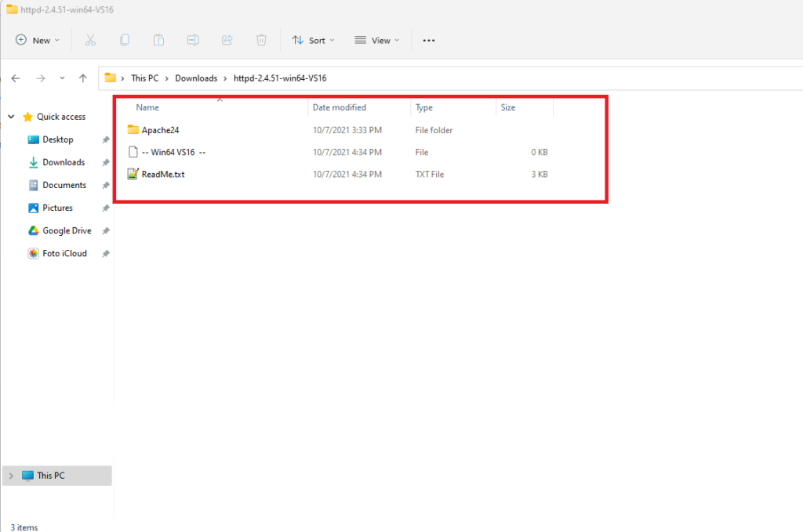This screenshot has height=532, width=803.
Task: Click httpd-2.4.51-win64-VS16 breadcrumb segment
Action: pos(280,78)
